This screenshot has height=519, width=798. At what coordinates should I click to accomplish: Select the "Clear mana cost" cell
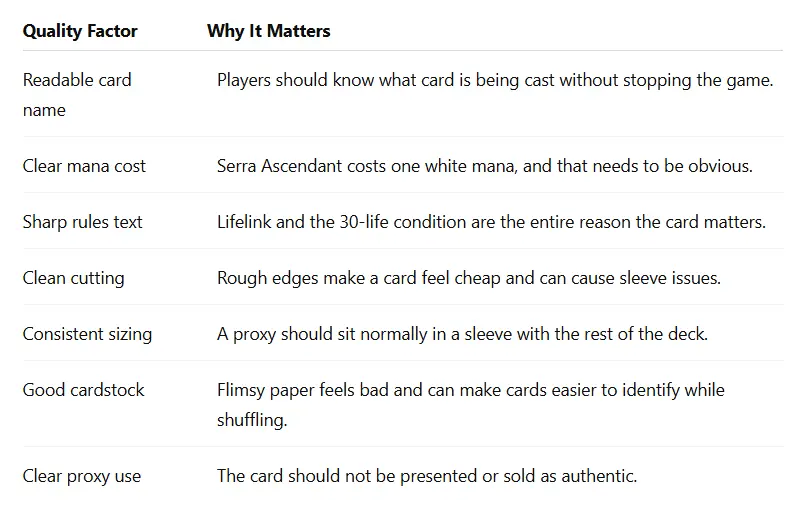[x=84, y=166]
